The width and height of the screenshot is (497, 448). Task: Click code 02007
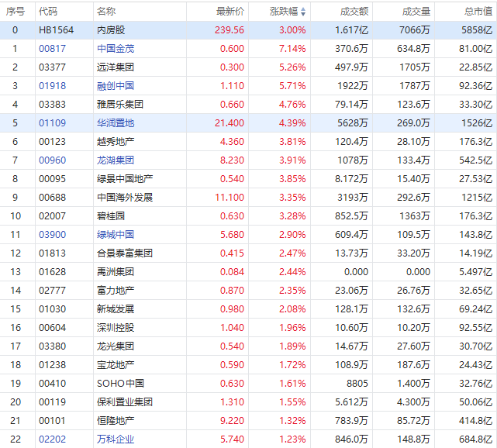click(x=52, y=216)
